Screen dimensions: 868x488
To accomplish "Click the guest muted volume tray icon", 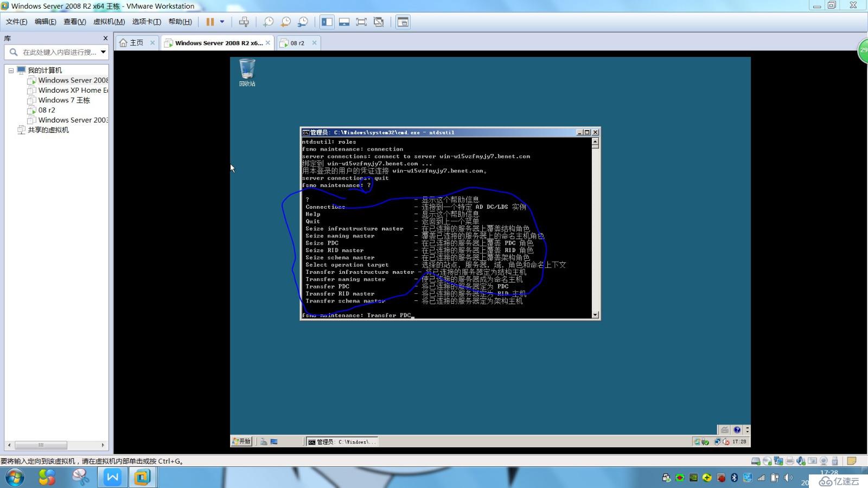I will [726, 442].
